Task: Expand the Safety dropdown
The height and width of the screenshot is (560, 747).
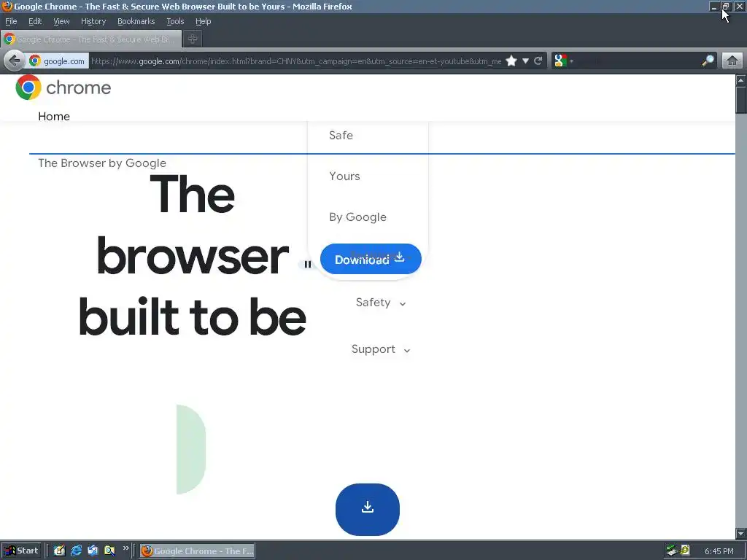Action: (381, 303)
